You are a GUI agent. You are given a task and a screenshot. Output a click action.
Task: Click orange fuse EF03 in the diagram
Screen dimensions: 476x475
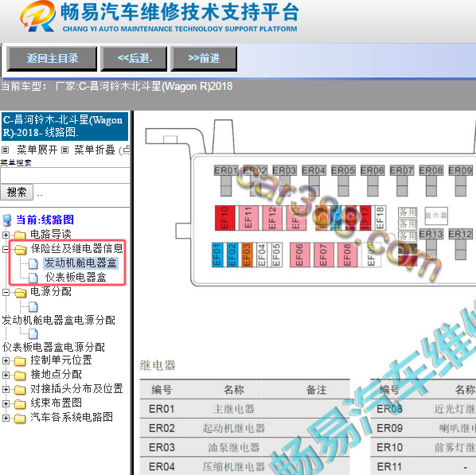[x=247, y=255]
